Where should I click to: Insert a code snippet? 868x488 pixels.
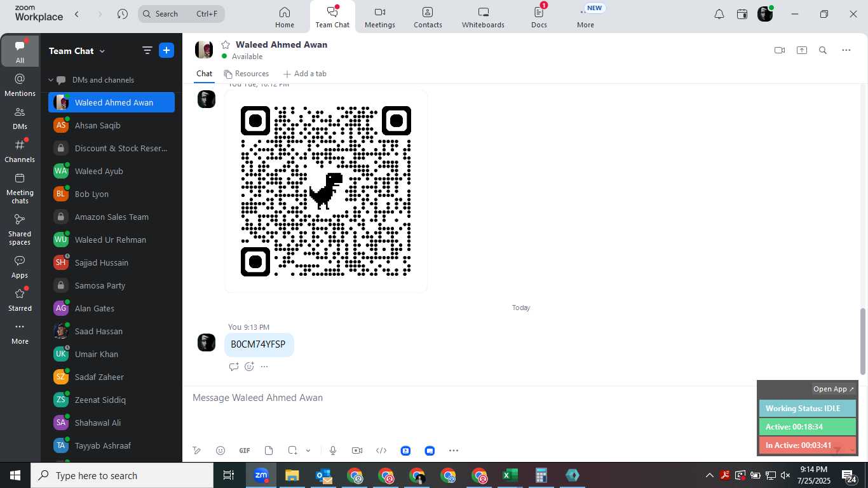381,451
